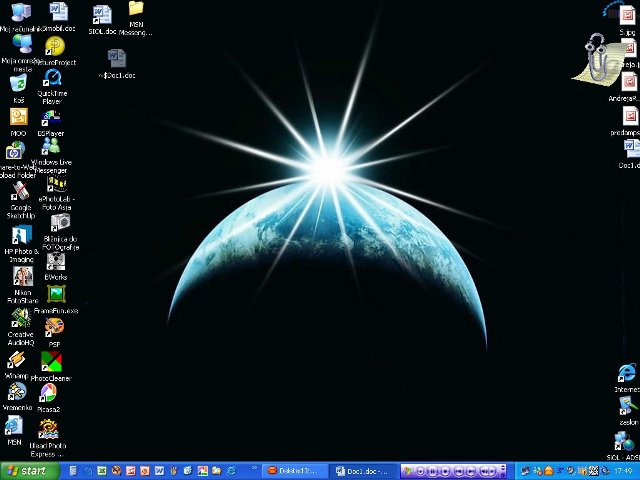The height and width of the screenshot is (480, 640).
Task: Open the zaslon display shortcut
Action: tap(629, 406)
